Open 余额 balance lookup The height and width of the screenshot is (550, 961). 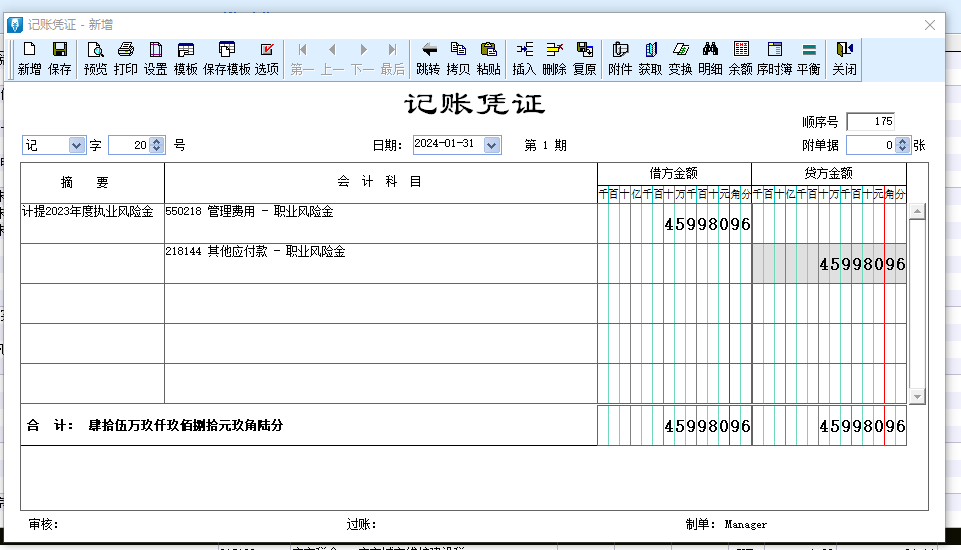[740, 58]
